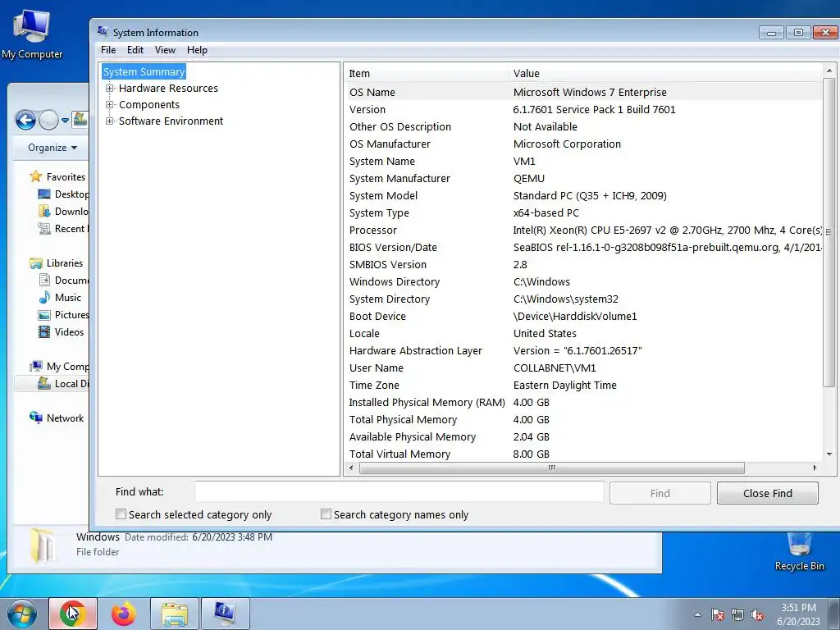Open the Recycle Bin desktop icon
This screenshot has height=630, width=840.
click(x=799, y=552)
